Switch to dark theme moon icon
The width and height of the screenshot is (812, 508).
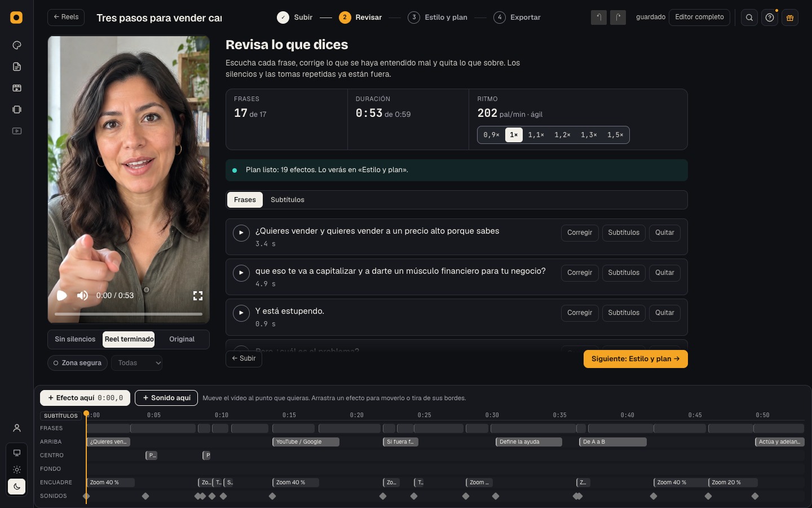[17, 487]
